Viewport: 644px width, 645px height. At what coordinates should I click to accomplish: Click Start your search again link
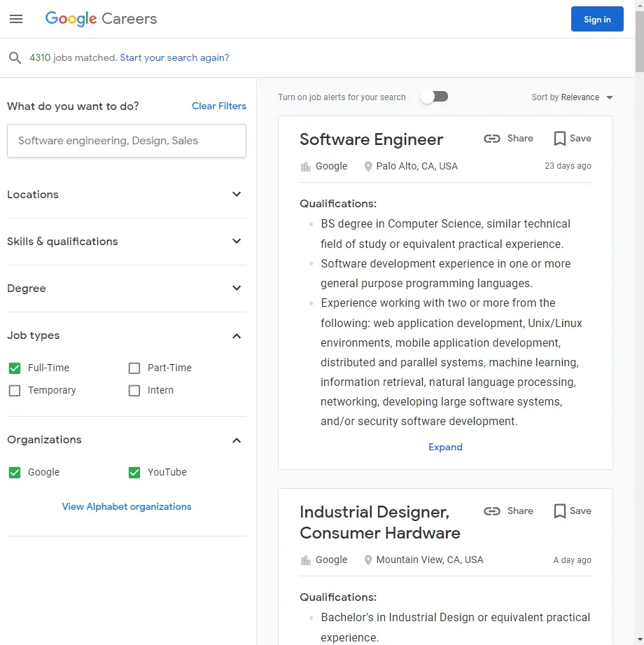174,57
